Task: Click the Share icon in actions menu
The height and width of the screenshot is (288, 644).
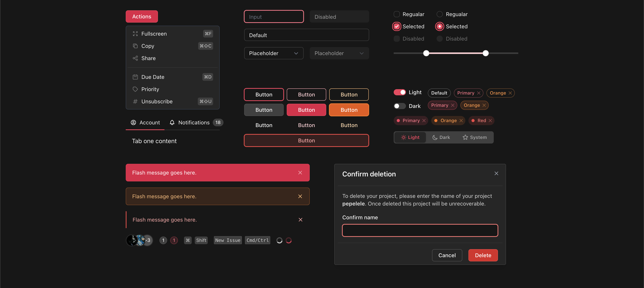Action: click(135, 58)
